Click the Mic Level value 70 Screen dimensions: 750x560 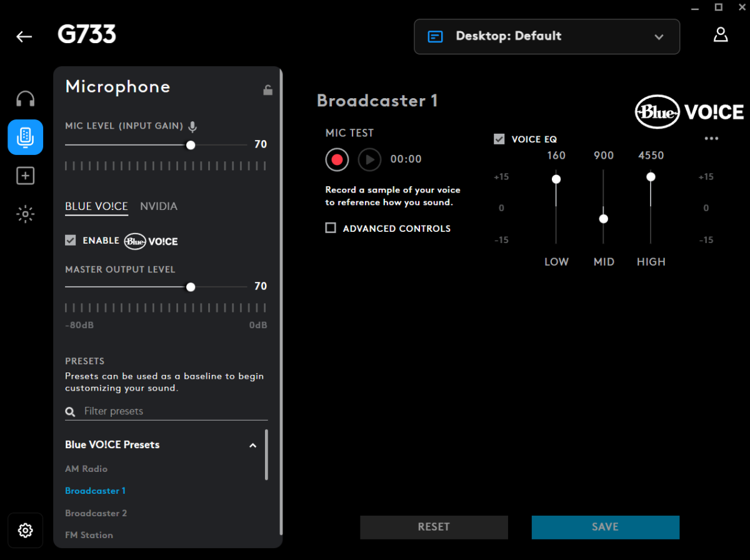point(261,144)
